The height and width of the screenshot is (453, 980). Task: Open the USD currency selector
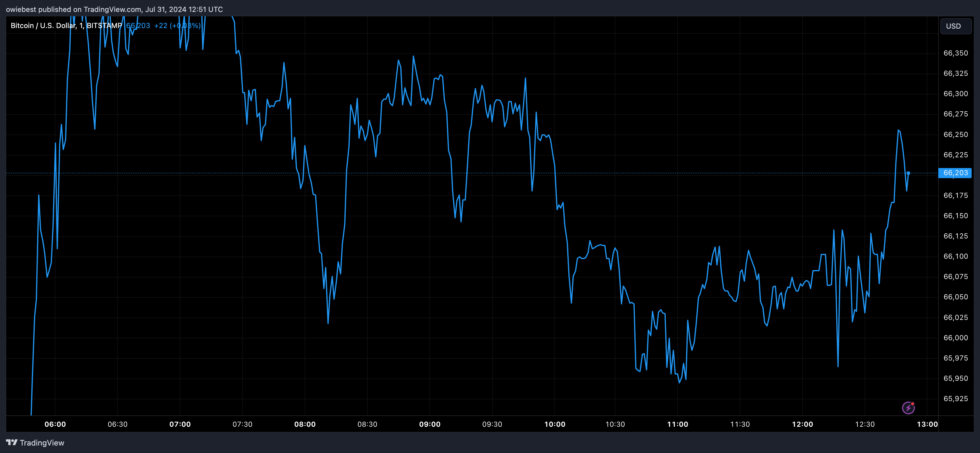pos(955,26)
